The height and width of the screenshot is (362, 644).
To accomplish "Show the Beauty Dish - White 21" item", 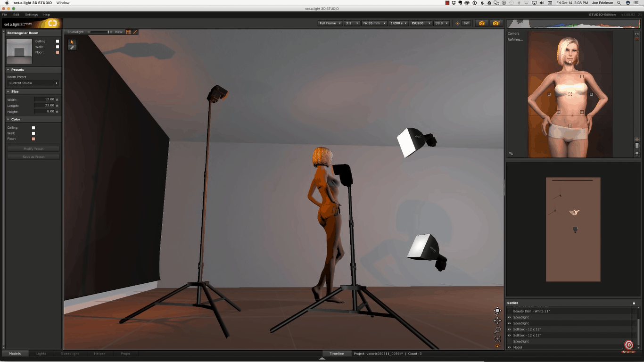I will point(509,311).
